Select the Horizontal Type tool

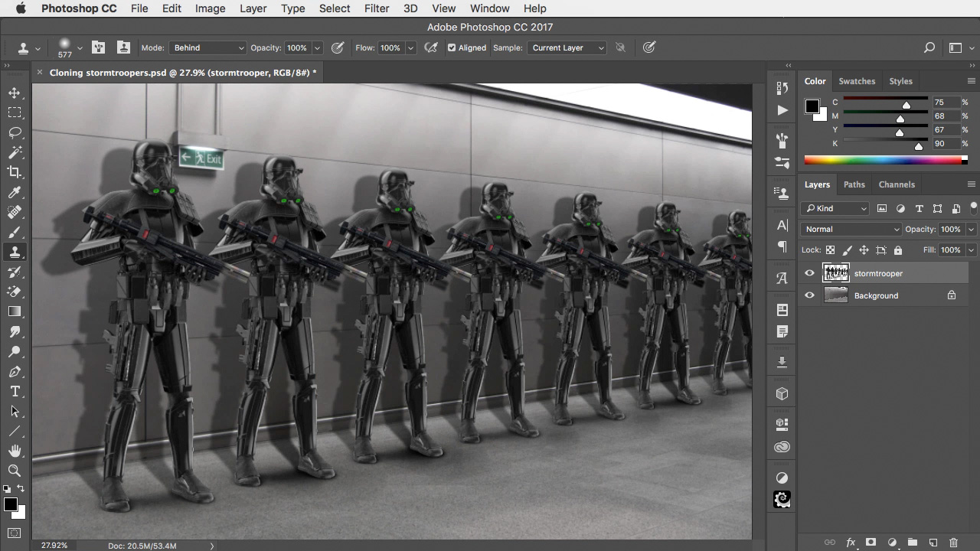[15, 391]
